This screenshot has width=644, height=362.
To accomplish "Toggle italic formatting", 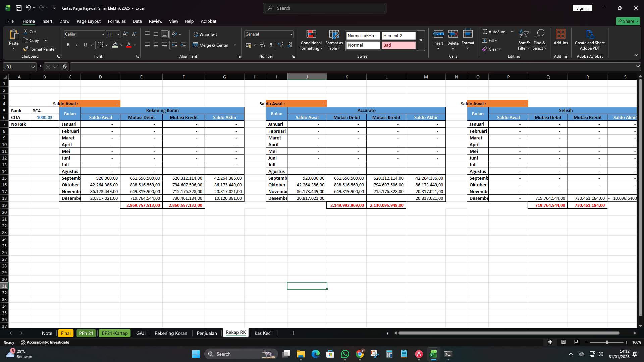I will (76, 45).
